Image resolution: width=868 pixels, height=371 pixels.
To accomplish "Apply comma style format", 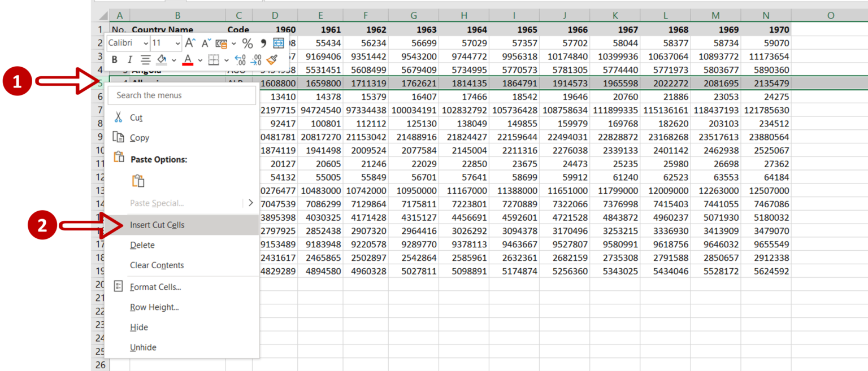I will click(x=263, y=43).
